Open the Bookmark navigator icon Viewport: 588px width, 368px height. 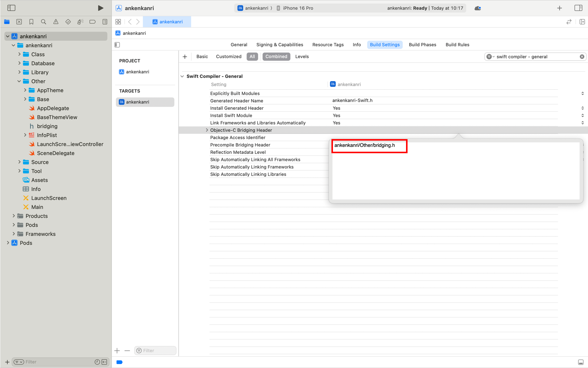[x=31, y=22]
